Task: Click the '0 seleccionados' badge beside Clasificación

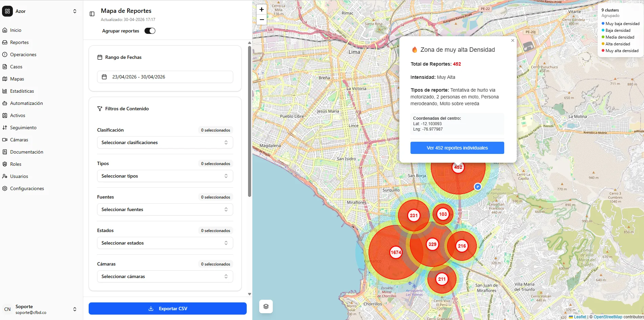Action: pos(216,130)
